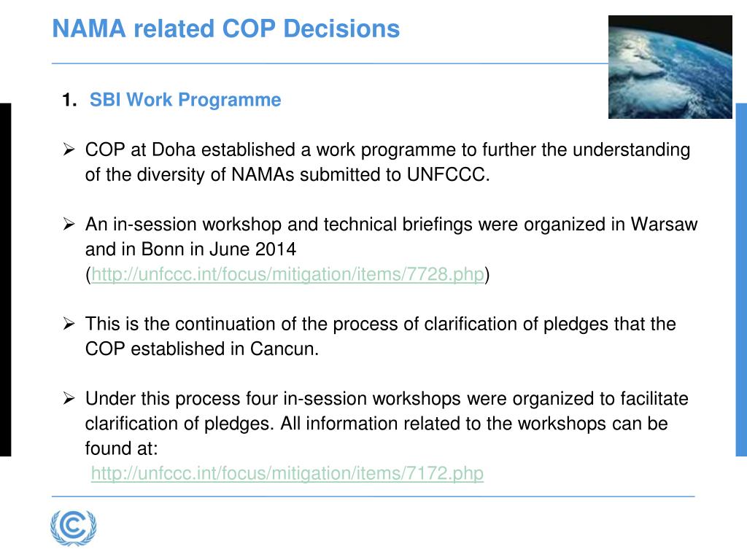Click the black vertical bar on left edge
This screenshot has height=560, width=747.
click(x=5, y=279)
